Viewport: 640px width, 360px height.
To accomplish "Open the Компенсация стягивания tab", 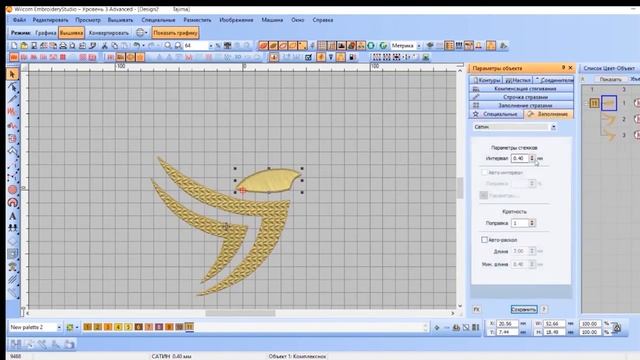I will click(522, 89).
